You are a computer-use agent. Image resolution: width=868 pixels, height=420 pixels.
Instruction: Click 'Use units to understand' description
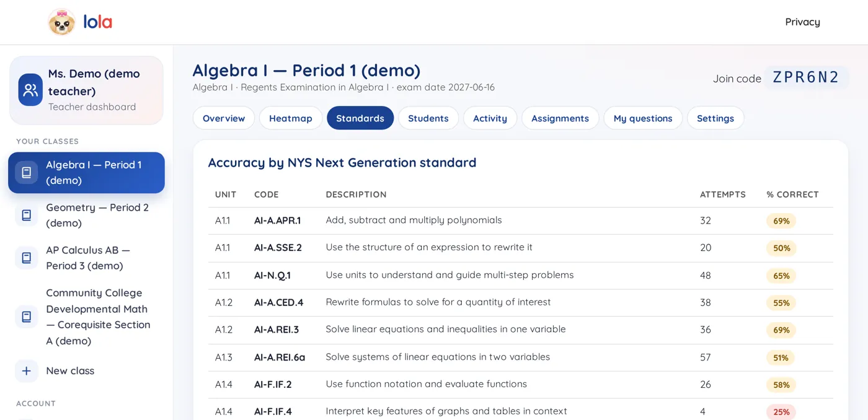coord(450,275)
